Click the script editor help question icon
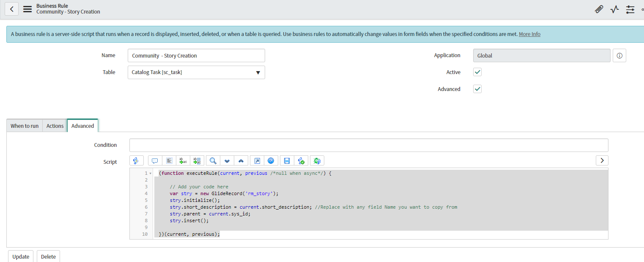This screenshot has width=644, height=262. [x=271, y=161]
